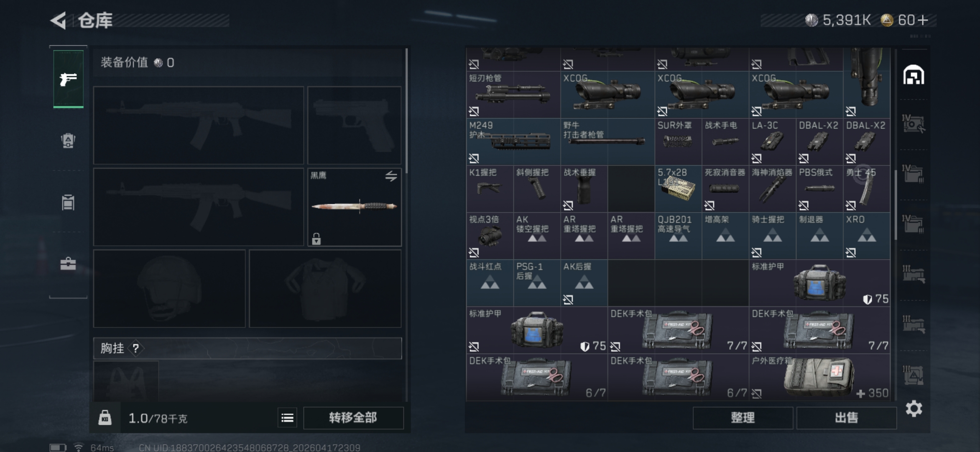The image size is (980, 452).
Task: Click the 出售 sell button
Action: tap(846, 418)
